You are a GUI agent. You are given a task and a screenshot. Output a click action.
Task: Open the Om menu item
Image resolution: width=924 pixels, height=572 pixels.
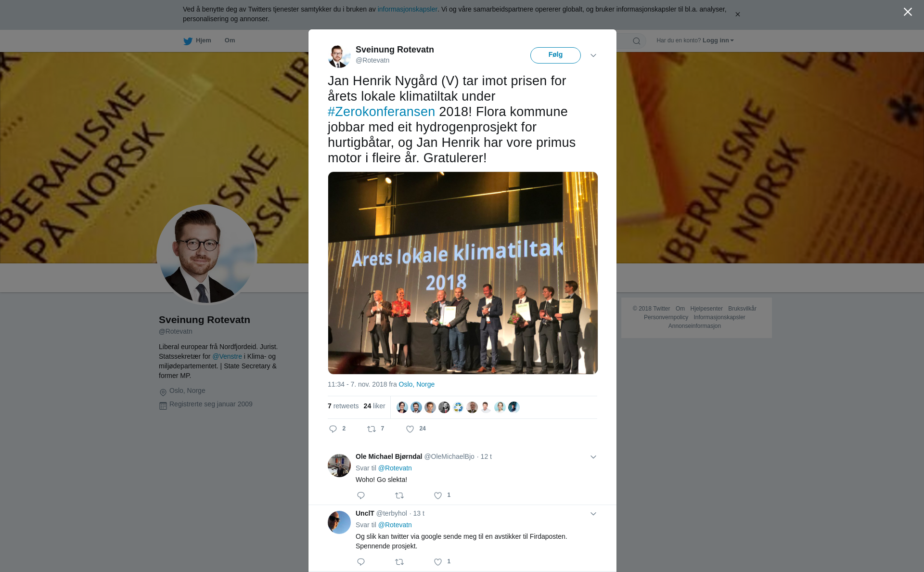tap(230, 40)
